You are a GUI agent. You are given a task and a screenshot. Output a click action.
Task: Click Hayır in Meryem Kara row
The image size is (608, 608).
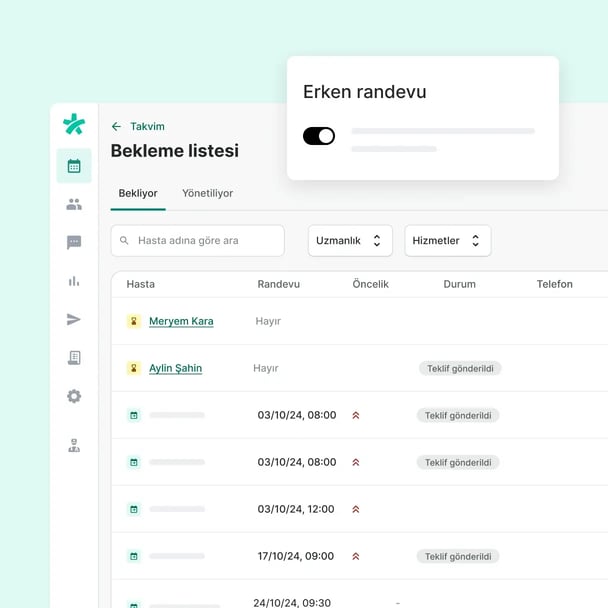click(x=268, y=321)
